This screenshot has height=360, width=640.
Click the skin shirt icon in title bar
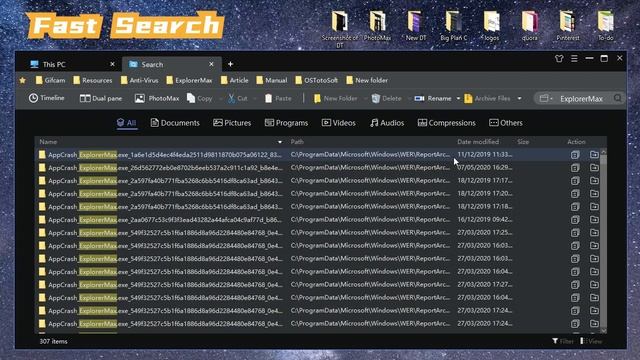pos(559,59)
